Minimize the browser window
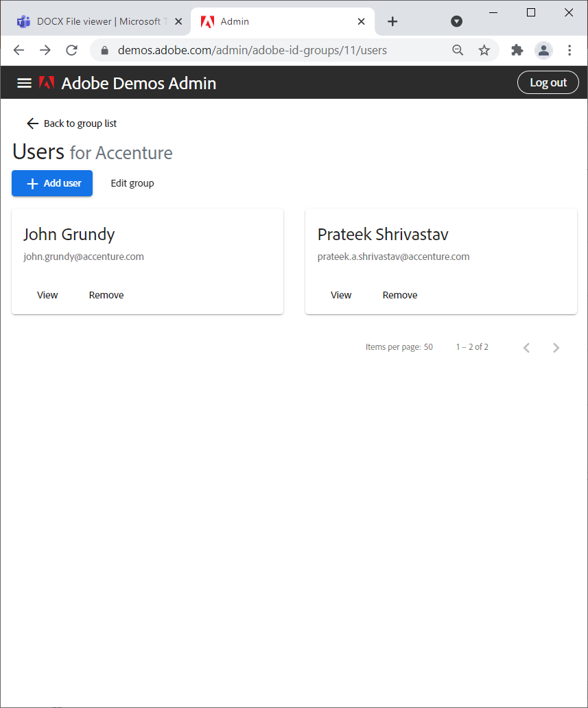The width and height of the screenshot is (588, 708). [x=493, y=12]
